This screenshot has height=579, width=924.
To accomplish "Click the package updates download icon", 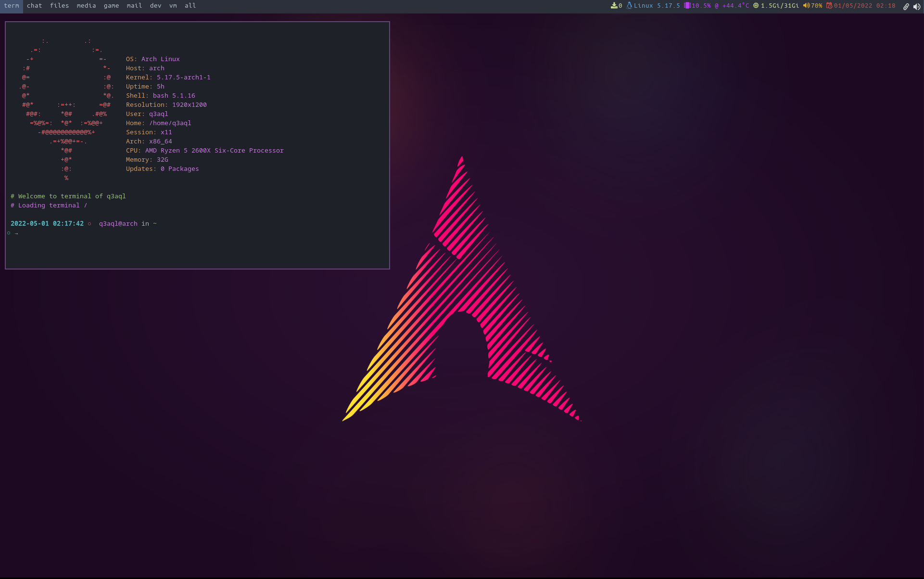I will coord(614,6).
